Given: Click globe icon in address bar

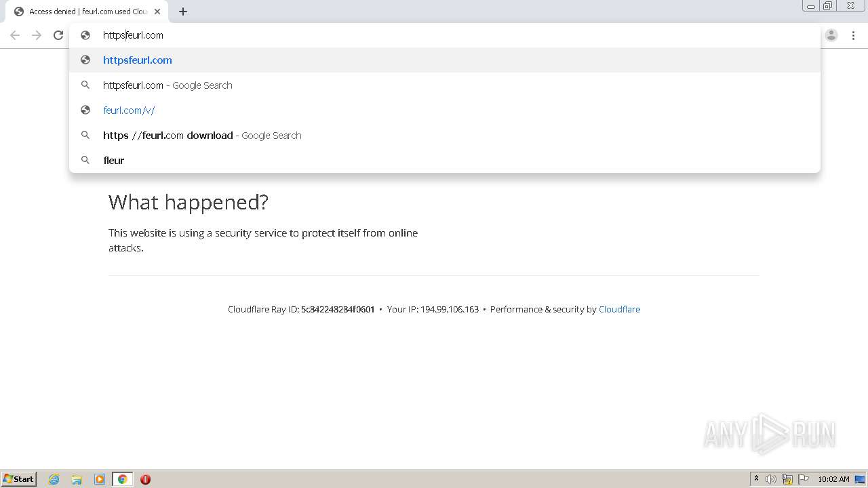Looking at the screenshot, I should pyautogui.click(x=85, y=35).
